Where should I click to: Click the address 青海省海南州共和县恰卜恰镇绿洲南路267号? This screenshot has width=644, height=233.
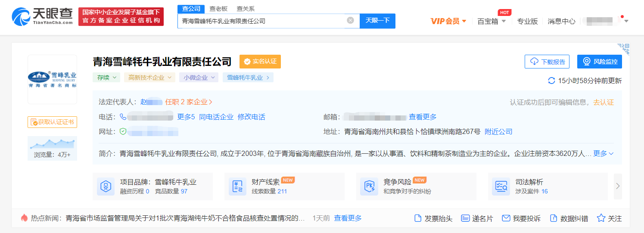pos(412,132)
